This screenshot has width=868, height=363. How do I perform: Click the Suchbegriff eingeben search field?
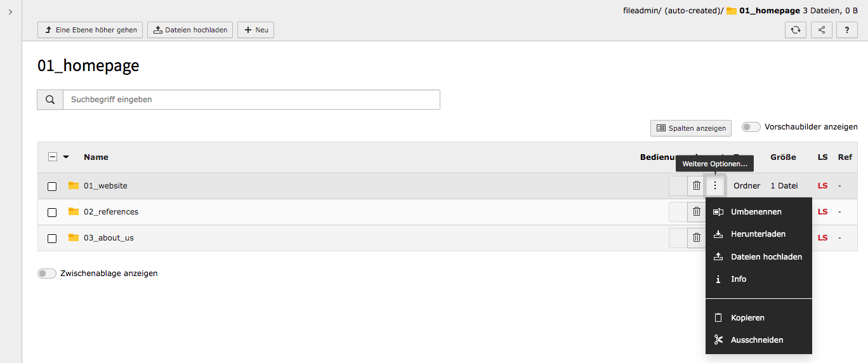251,100
